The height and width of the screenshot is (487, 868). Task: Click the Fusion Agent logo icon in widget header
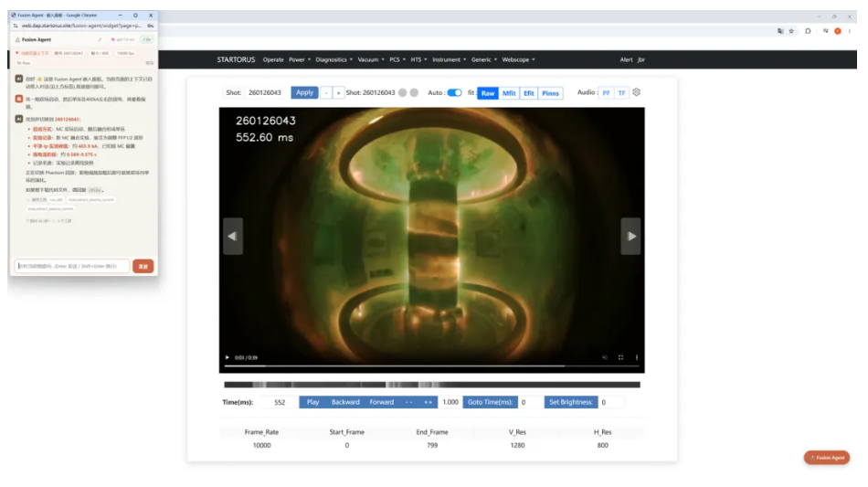tap(17, 40)
